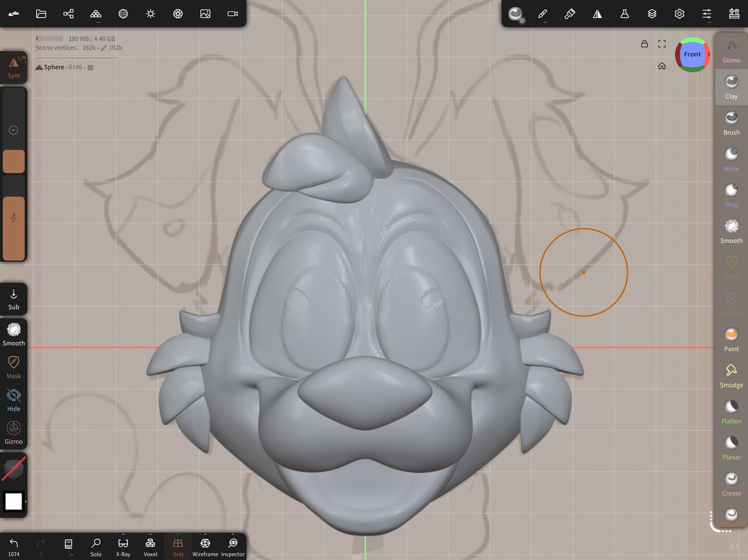Lock the camera with padlock icon
The image size is (748, 560).
tap(644, 44)
